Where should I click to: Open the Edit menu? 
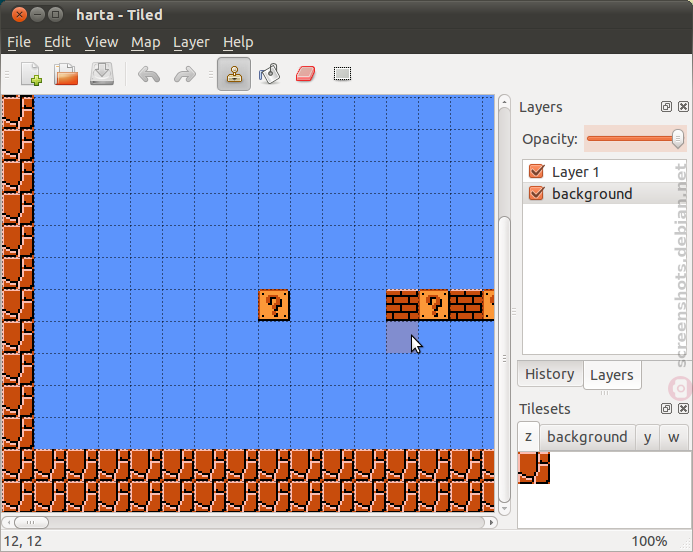pyautogui.click(x=57, y=42)
